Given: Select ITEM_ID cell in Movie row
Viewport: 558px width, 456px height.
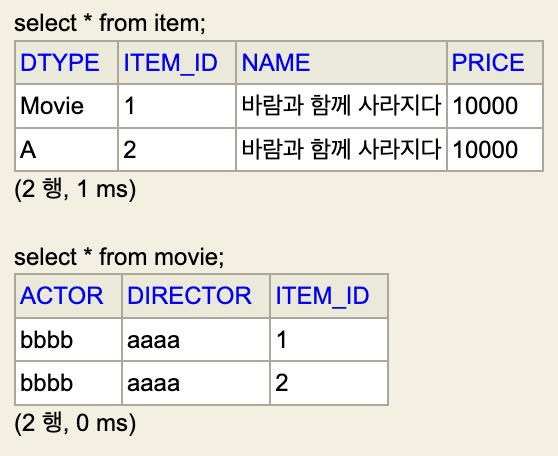Looking at the screenshot, I should point(177,106).
